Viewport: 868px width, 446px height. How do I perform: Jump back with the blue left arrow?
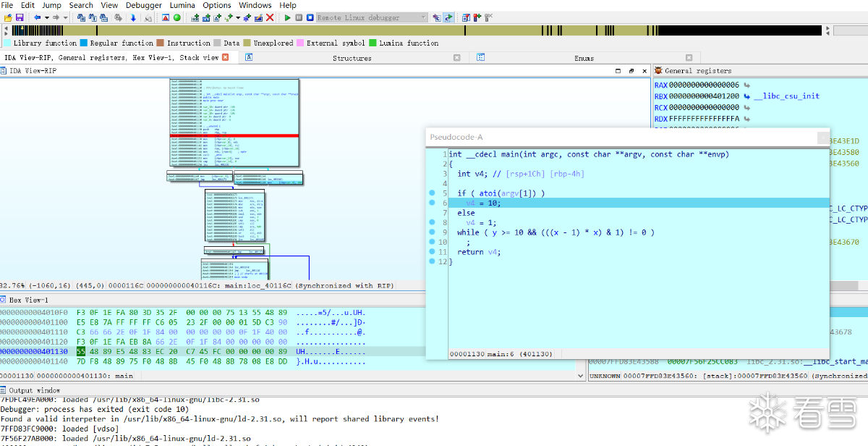pos(37,17)
